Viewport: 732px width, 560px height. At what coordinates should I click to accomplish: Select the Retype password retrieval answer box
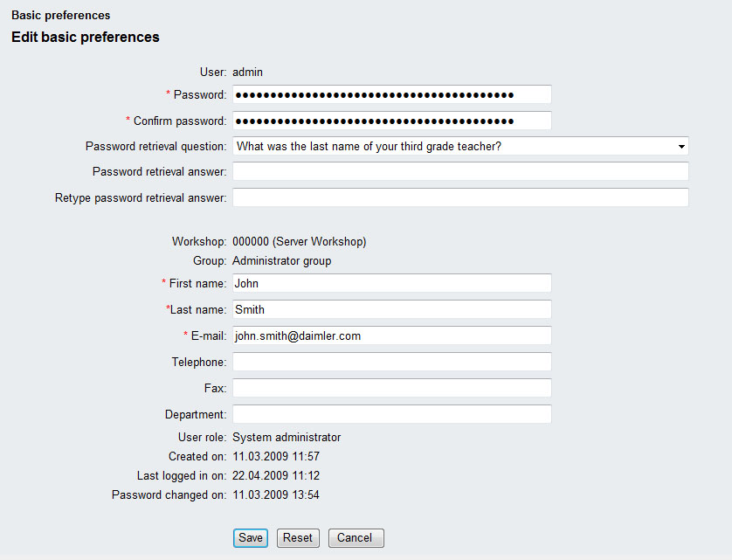click(460, 197)
